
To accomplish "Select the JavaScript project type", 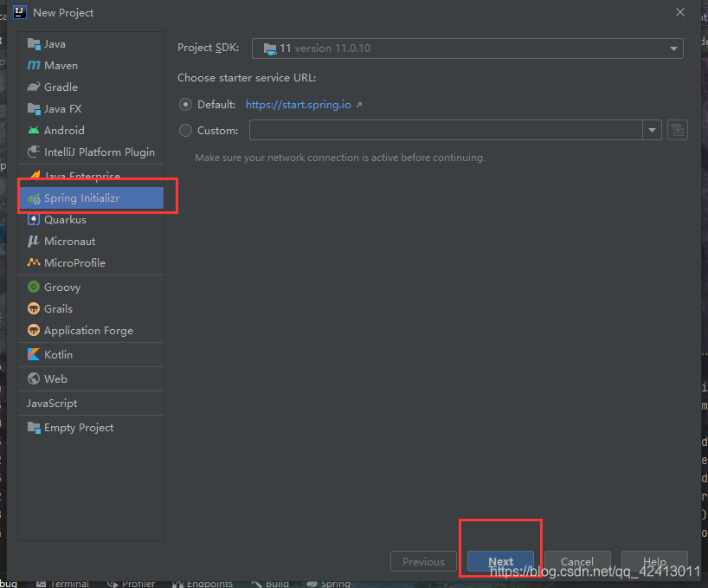I will pyautogui.click(x=91, y=404).
